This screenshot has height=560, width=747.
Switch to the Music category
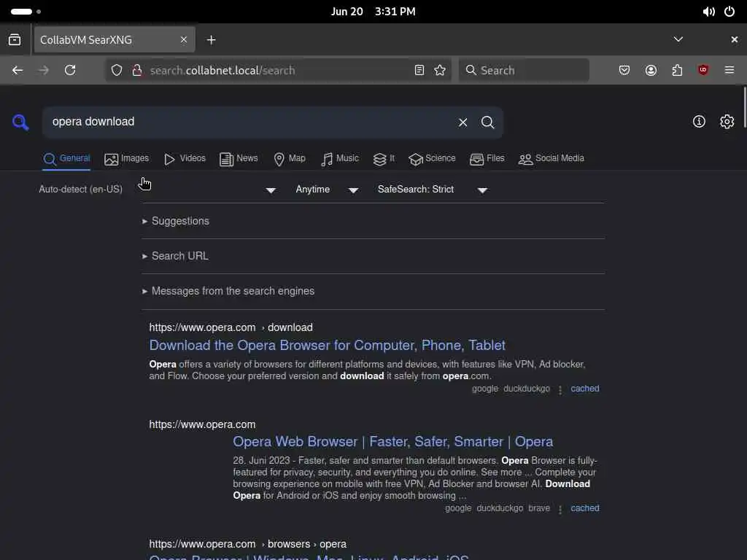[x=340, y=158]
